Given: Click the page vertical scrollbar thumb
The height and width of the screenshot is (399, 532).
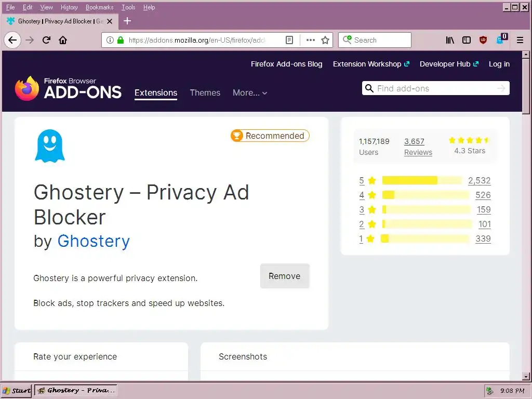Looking at the screenshot, I should [526, 87].
